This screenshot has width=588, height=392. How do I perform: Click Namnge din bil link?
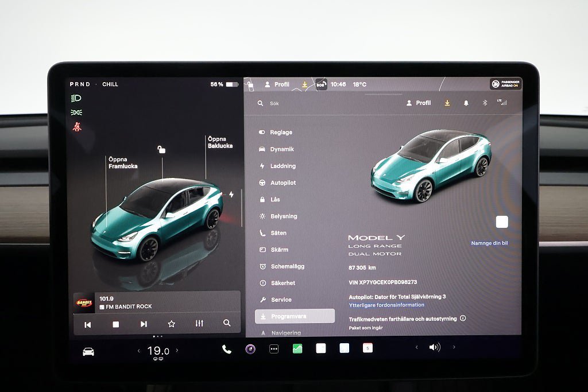point(489,243)
